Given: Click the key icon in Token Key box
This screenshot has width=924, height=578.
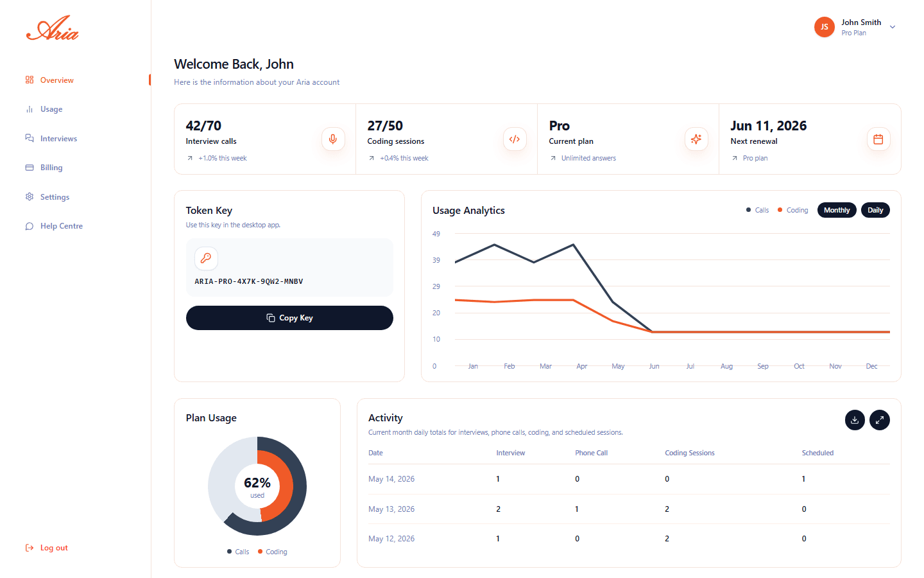Looking at the screenshot, I should tap(206, 258).
